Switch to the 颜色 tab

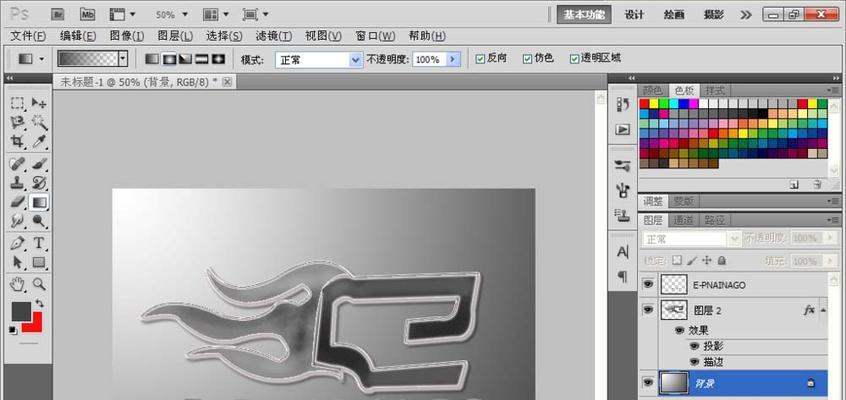point(653,90)
